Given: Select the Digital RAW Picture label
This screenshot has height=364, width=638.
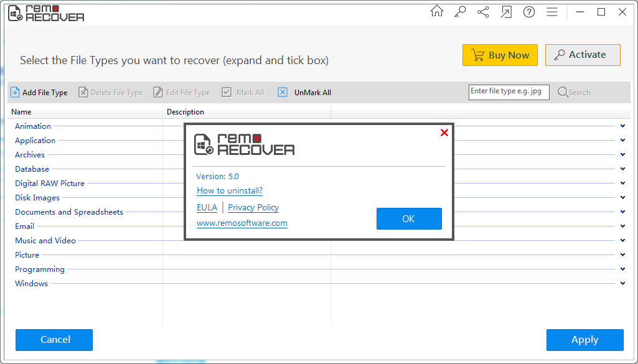Looking at the screenshot, I should click(50, 184).
